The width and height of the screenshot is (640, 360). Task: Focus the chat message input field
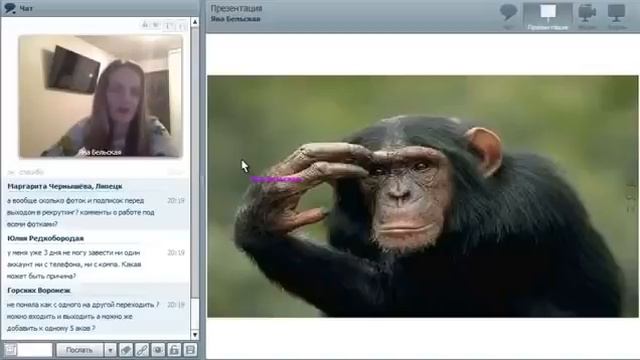pyautogui.click(x=35, y=350)
